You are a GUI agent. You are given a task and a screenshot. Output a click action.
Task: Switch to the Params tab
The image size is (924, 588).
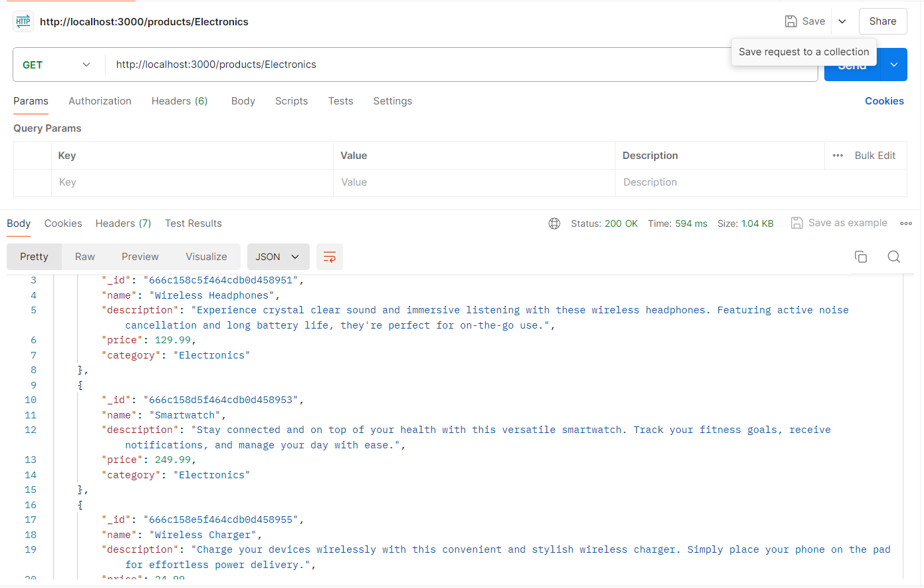31,101
